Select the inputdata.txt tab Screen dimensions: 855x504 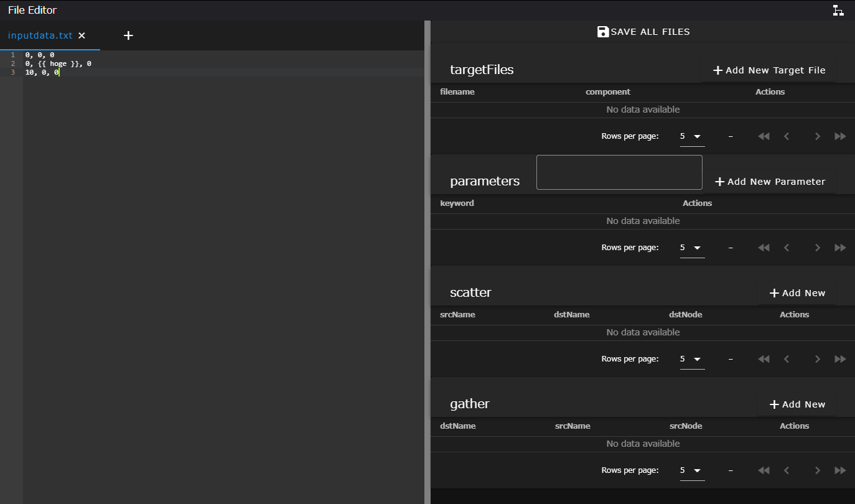coord(40,35)
